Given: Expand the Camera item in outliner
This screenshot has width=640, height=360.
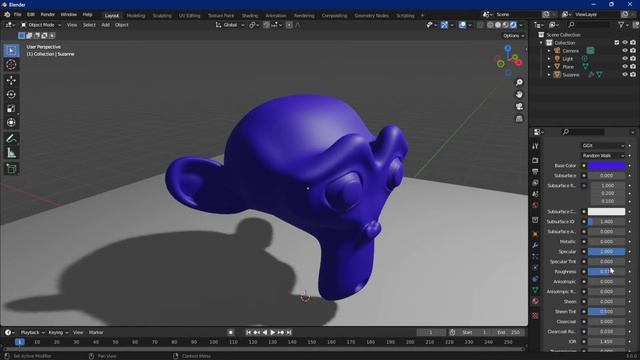Looking at the screenshot, I should [549, 51].
